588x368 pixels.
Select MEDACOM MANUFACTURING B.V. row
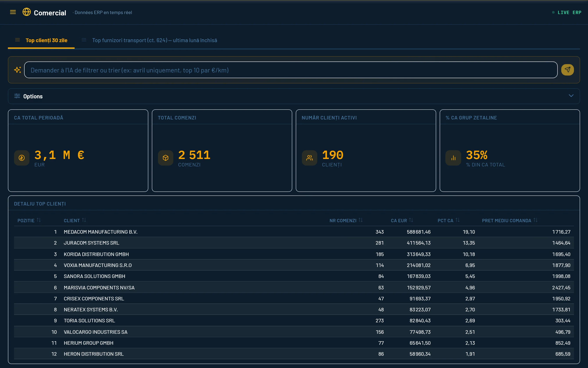click(x=294, y=232)
